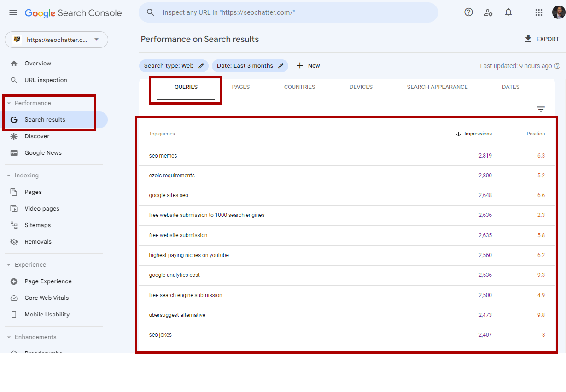
Task: Sort by the Position column header
Action: (x=536, y=134)
